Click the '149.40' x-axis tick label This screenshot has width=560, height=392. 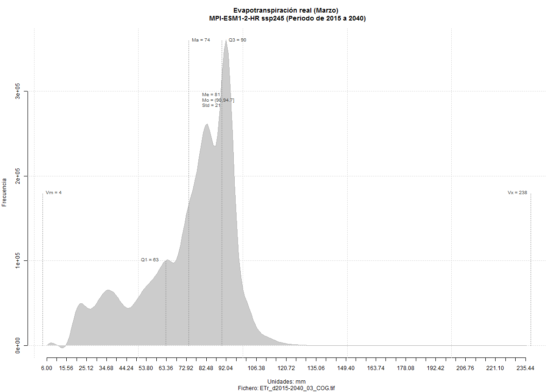pos(346,368)
